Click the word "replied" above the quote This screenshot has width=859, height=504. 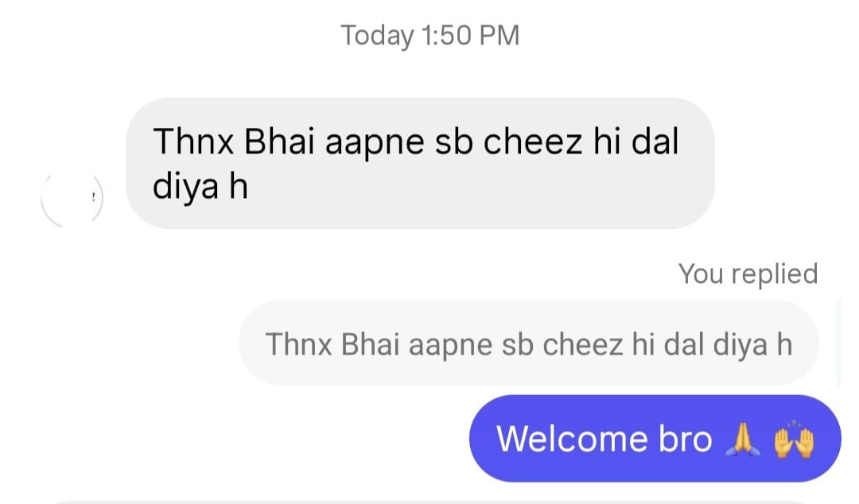[775, 273]
